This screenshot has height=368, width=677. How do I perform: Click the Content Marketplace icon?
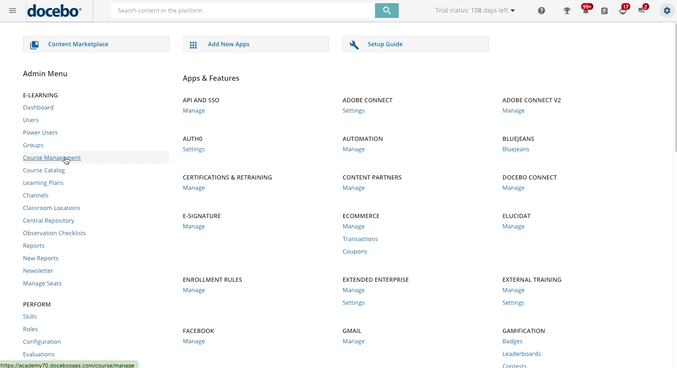point(34,44)
